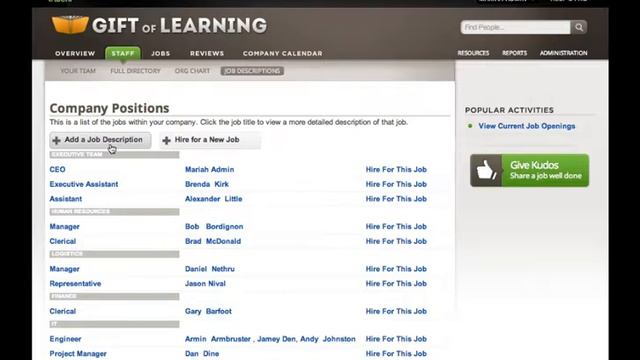Click Hire For This Job in Gary Barfoot row
The image size is (640, 360).
(x=396, y=311)
